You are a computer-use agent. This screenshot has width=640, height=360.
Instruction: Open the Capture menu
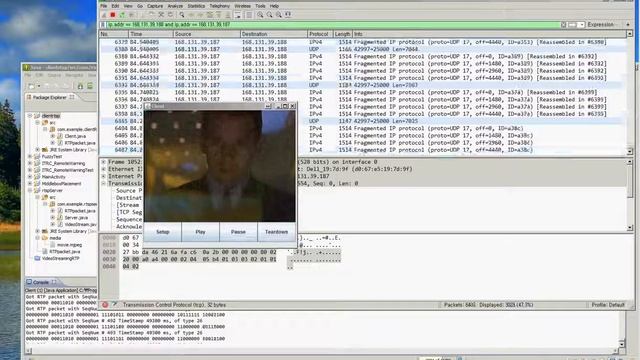(155, 6)
